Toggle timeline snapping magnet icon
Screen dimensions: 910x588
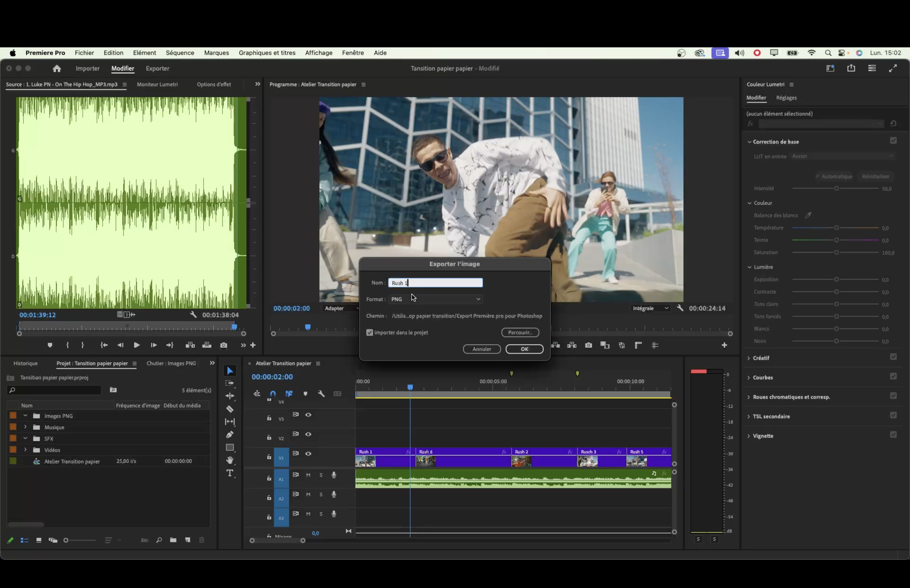[x=273, y=394]
